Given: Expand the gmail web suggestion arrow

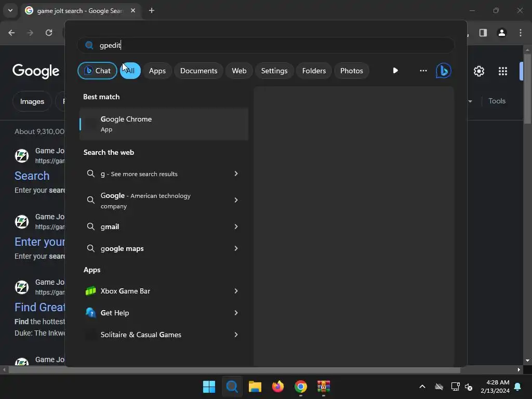Looking at the screenshot, I should pyautogui.click(x=236, y=227).
